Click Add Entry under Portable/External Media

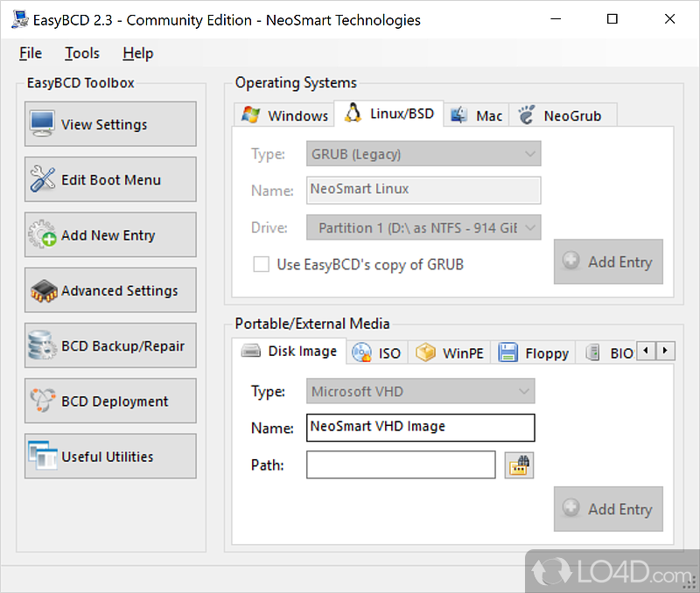(x=608, y=509)
